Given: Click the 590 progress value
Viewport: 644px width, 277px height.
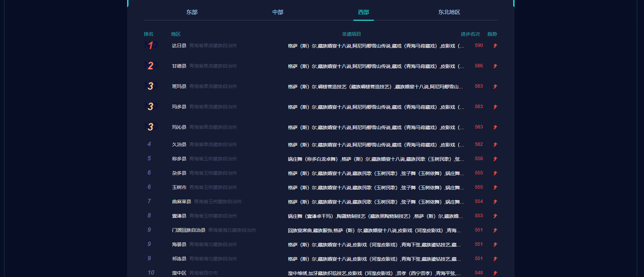Looking at the screenshot, I should click(478, 45).
